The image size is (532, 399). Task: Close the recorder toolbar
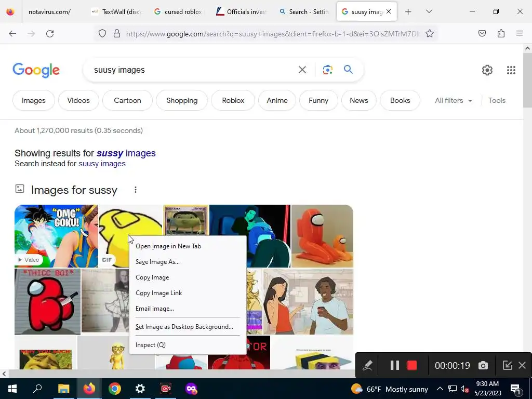coord(522,365)
